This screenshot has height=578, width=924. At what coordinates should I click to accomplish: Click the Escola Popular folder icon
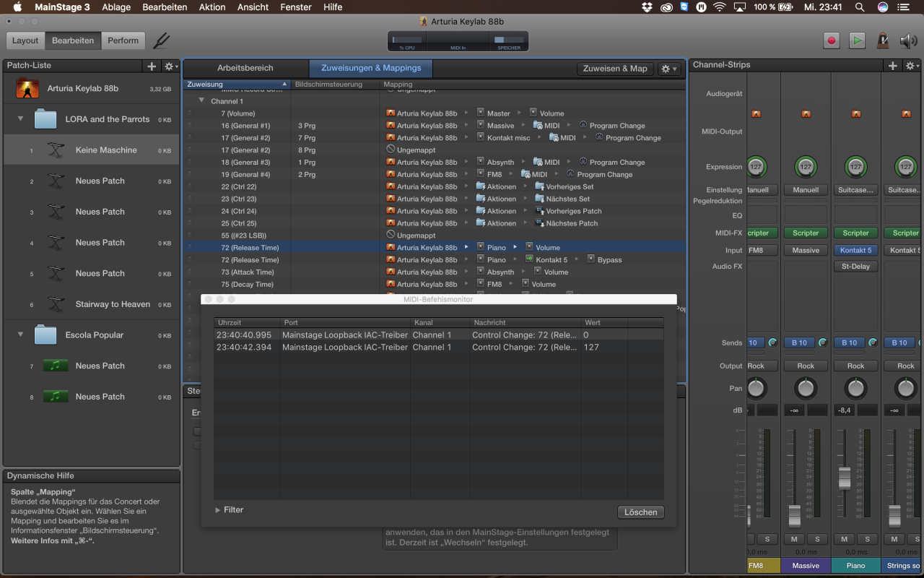45,335
